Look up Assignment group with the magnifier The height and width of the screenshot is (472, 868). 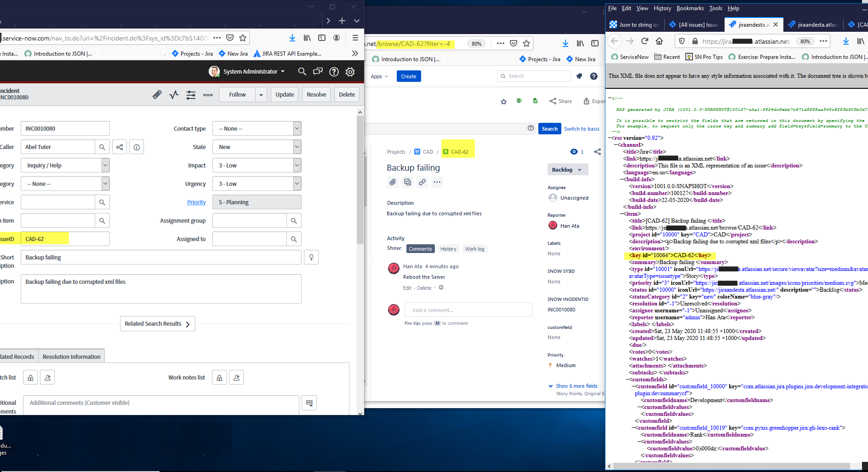(x=294, y=221)
